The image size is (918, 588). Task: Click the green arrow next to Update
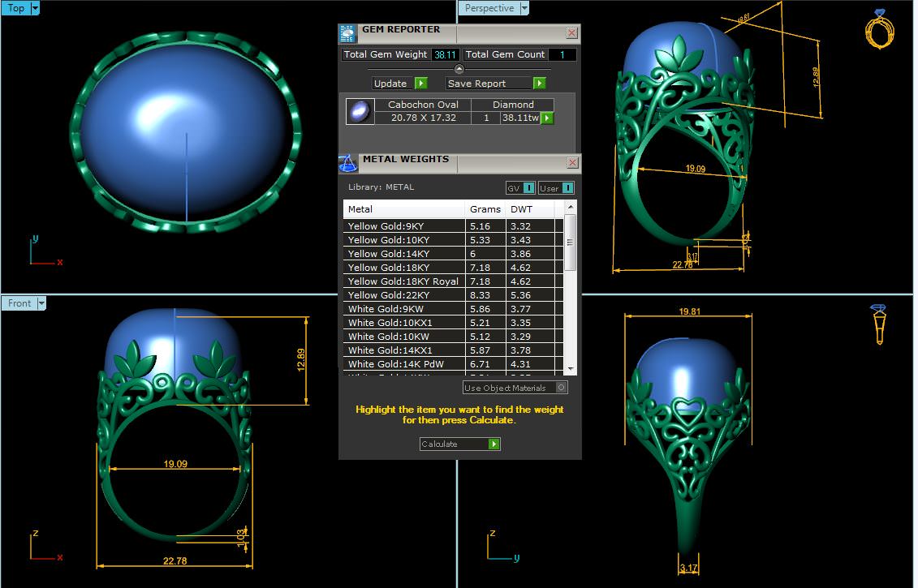click(x=420, y=84)
